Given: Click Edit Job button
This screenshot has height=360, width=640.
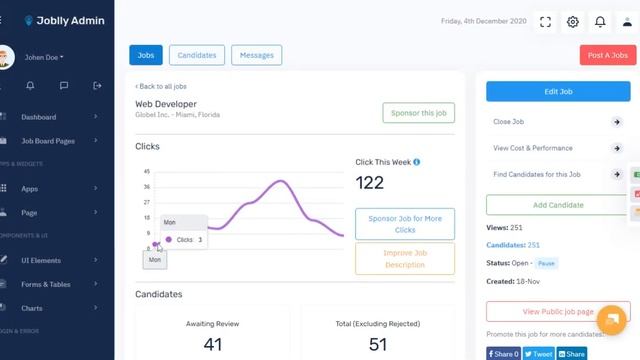Looking at the screenshot, I should coord(558,91).
